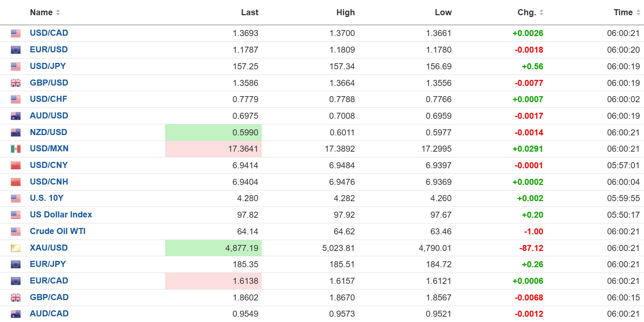
Task: Open the EUR/CAD currency pair link
Action: click(x=49, y=281)
